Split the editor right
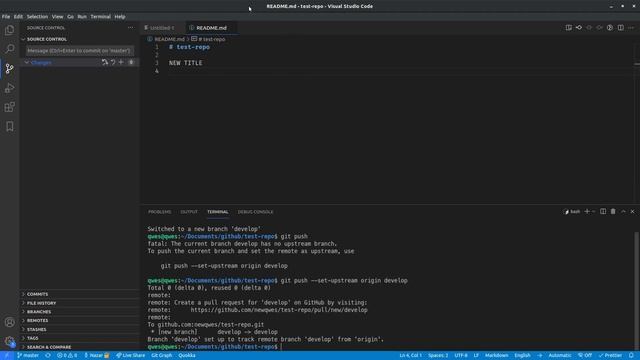This screenshot has height=360, width=640. [620, 28]
